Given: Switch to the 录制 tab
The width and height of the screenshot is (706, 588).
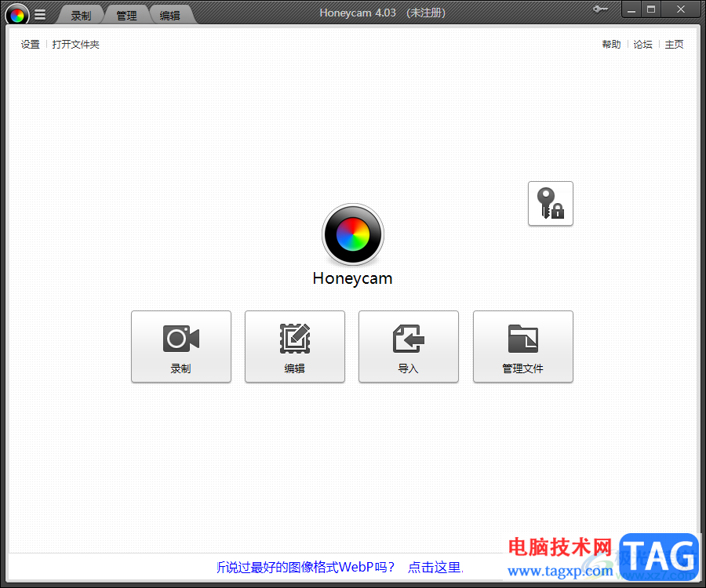Looking at the screenshot, I should (x=81, y=16).
